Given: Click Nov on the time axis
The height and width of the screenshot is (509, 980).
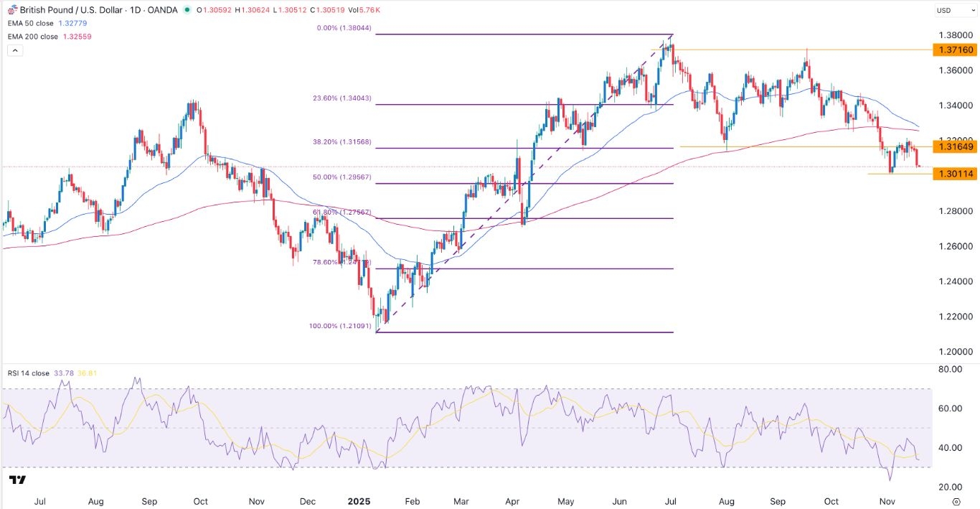Looking at the screenshot, I should (x=887, y=501).
